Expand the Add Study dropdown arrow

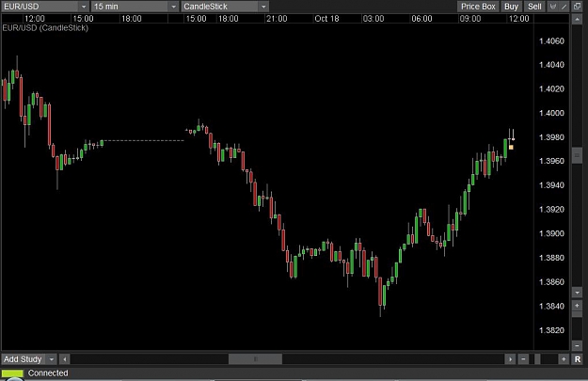(52, 359)
